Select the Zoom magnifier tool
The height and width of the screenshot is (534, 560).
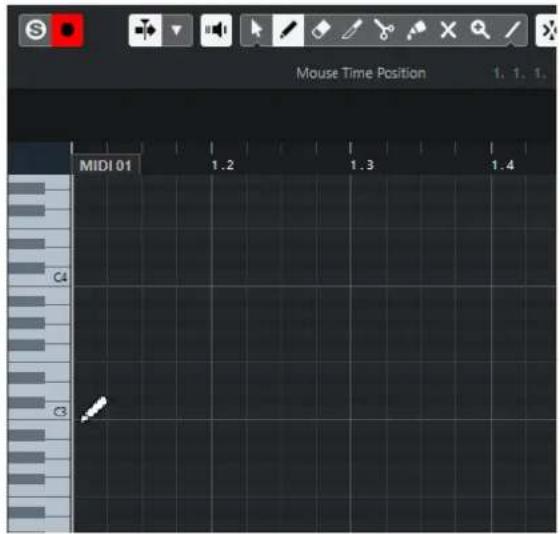480,30
